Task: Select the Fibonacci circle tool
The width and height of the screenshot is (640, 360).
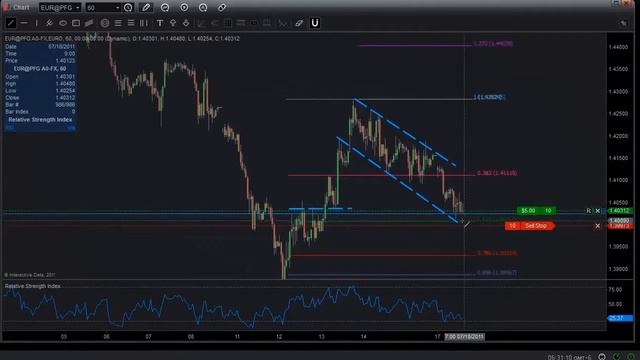Action: [x=105, y=23]
